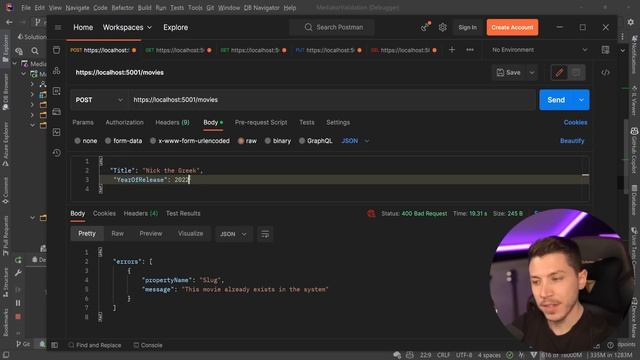Click Create Account button
640x360 pixels.
click(x=512, y=27)
